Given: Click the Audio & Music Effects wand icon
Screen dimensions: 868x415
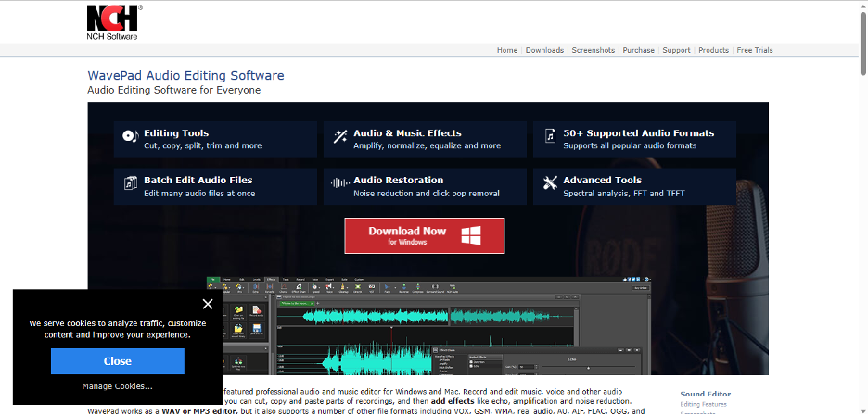Looking at the screenshot, I should pyautogui.click(x=340, y=136).
